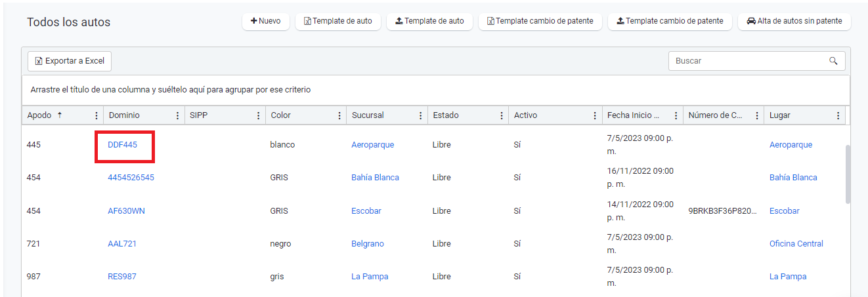The width and height of the screenshot is (868, 297).
Task: Click the Dominio column header title
Action: click(124, 115)
